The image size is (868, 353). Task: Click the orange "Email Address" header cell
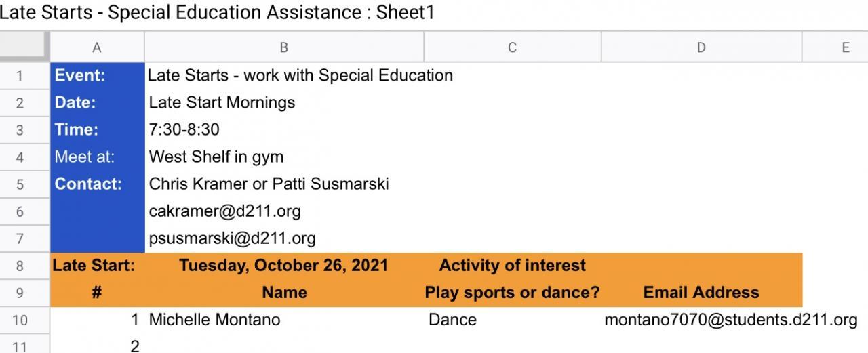tap(701, 293)
